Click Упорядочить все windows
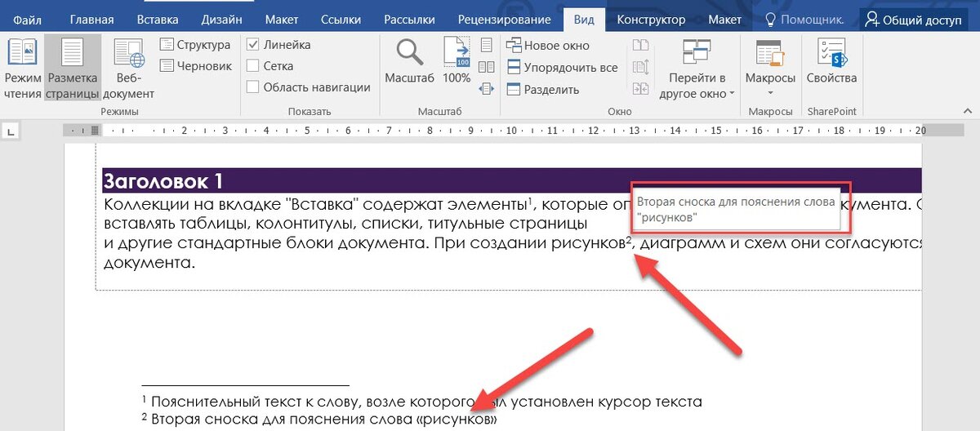Viewport: 980px width, 431px height. point(562,68)
